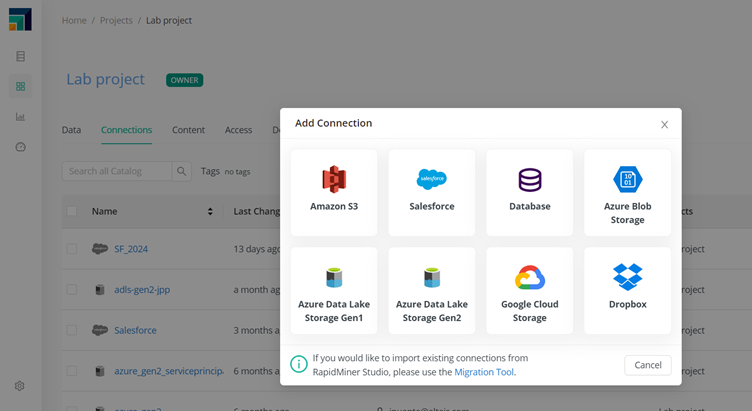This screenshot has height=411, width=752.
Task: Open the projects grid sidebar icon
Action: [x=20, y=86]
